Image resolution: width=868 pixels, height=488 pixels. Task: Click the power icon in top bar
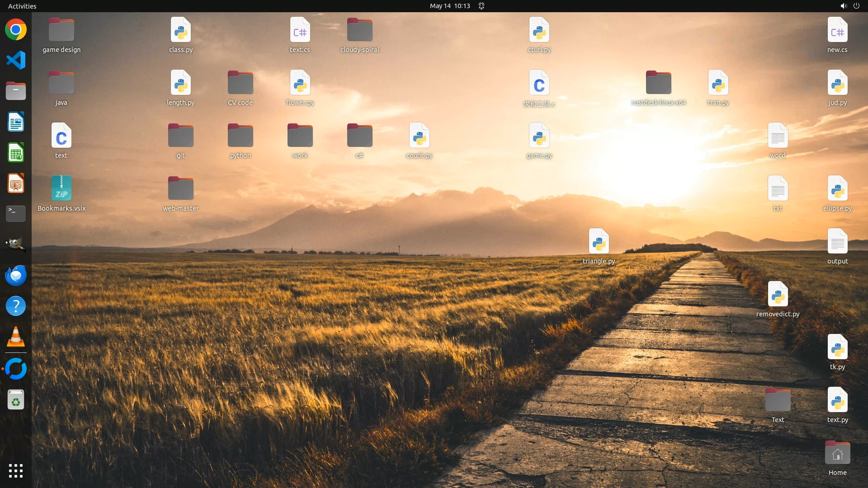[x=856, y=6]
